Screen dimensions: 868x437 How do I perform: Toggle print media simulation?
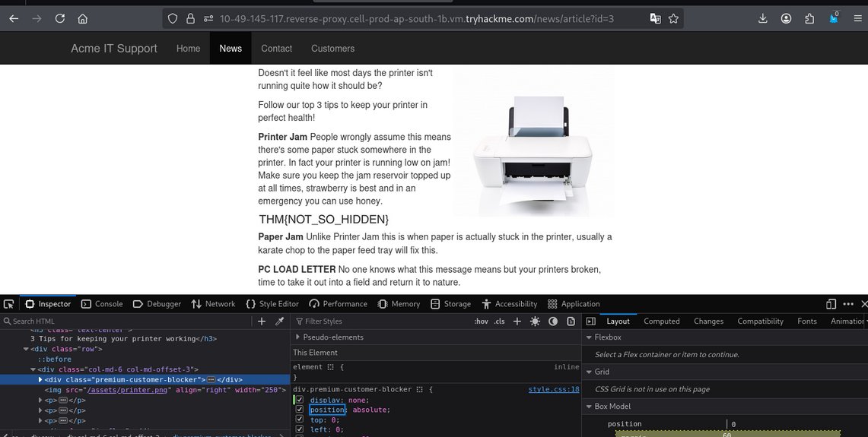point(571,321)
